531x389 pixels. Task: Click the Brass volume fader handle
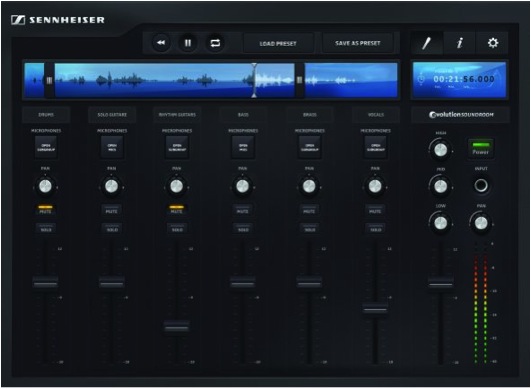tap(309, 282)
